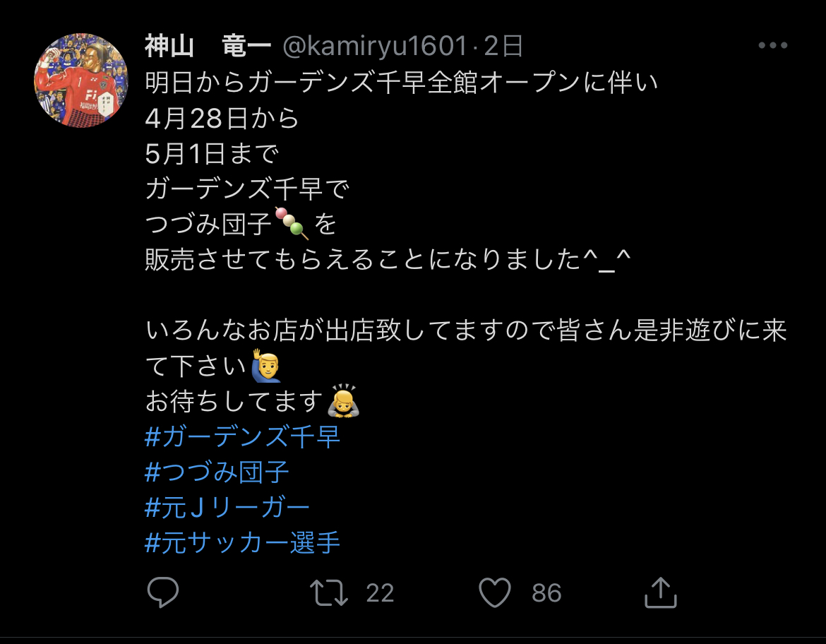Open hashtag #元Jリーガー
The image size is (826, 644).
tap(227, 508)
